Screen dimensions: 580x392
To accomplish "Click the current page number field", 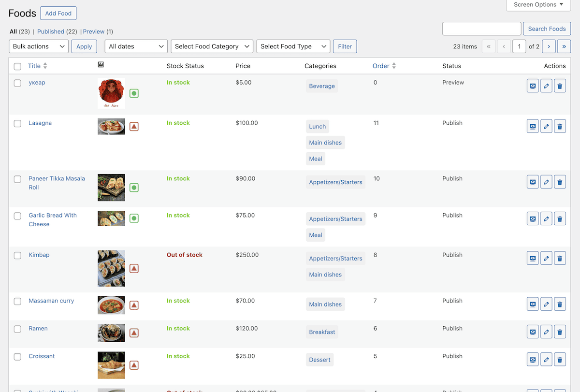I will [x=519, y=46].
